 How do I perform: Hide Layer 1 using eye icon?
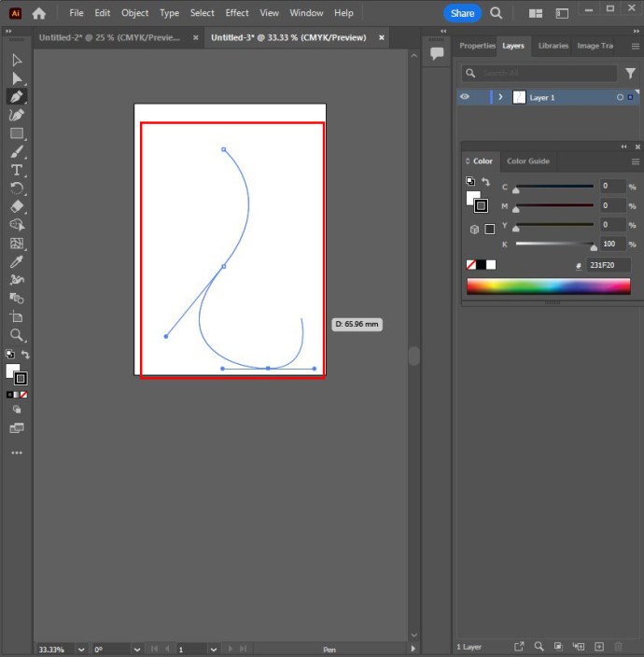pos(465,97)
